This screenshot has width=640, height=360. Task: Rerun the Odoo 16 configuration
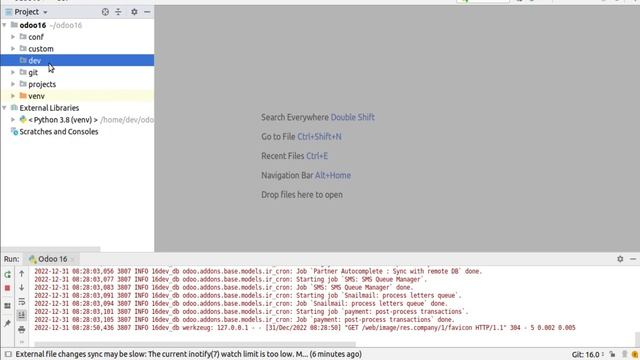[7, 275]
